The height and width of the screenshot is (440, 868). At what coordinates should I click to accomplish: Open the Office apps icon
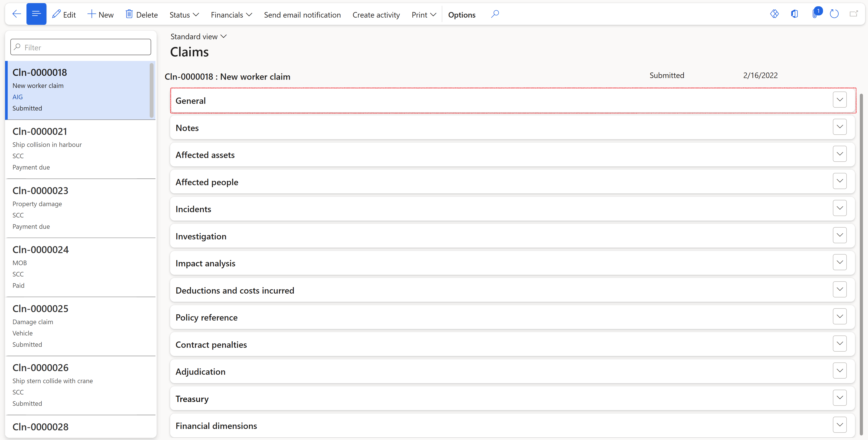coord(795,14)
